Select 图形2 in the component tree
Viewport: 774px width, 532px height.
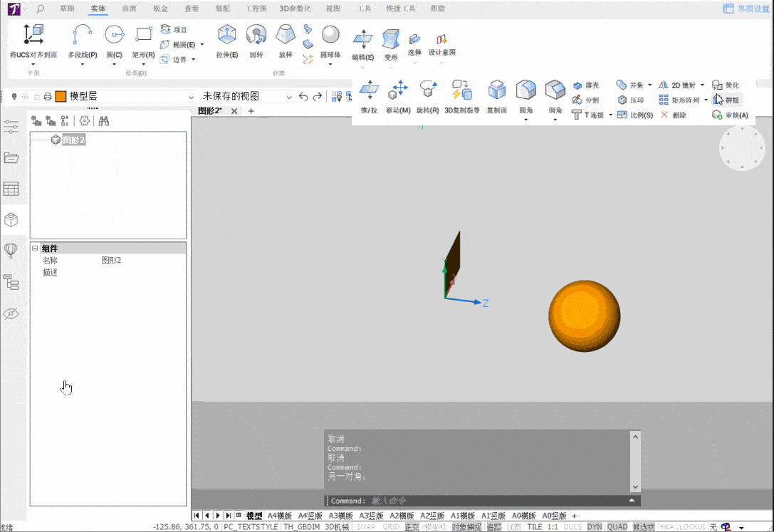73,140
